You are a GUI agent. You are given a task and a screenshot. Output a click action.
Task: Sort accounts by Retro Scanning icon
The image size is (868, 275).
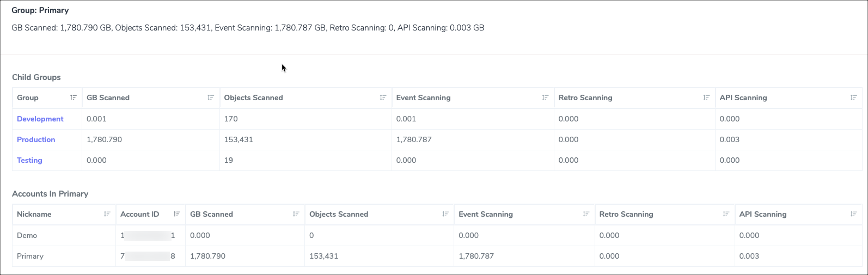726,214
